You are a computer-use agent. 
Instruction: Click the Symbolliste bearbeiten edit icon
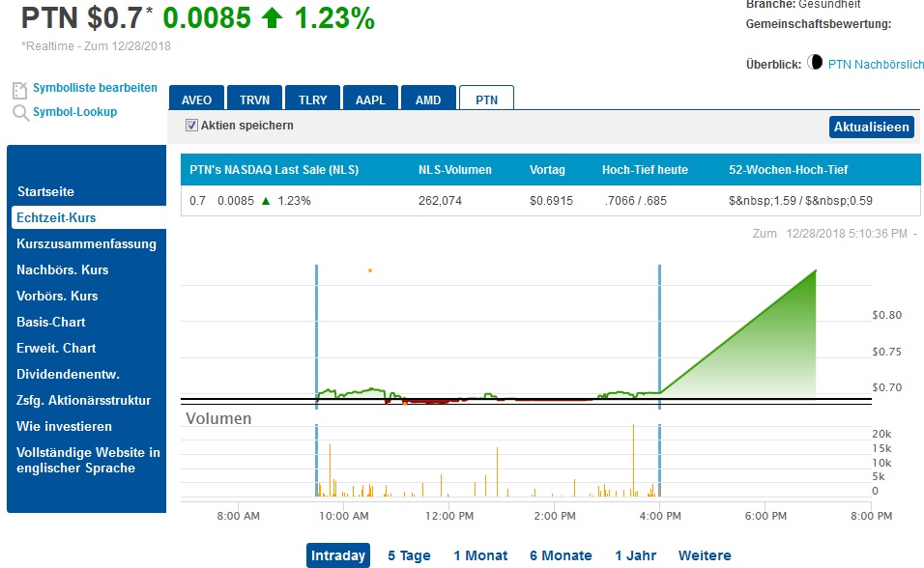[x=19, y=90]
